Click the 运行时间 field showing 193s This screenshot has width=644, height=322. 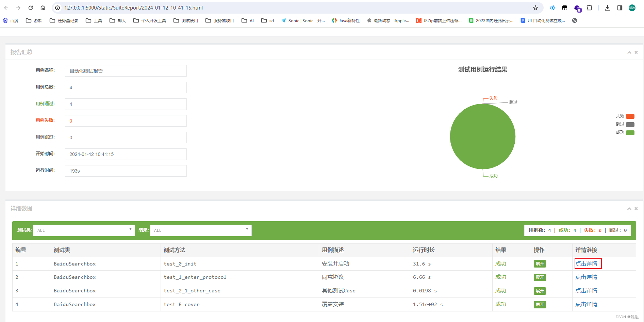pyautogui.click(x=126, y=171)
